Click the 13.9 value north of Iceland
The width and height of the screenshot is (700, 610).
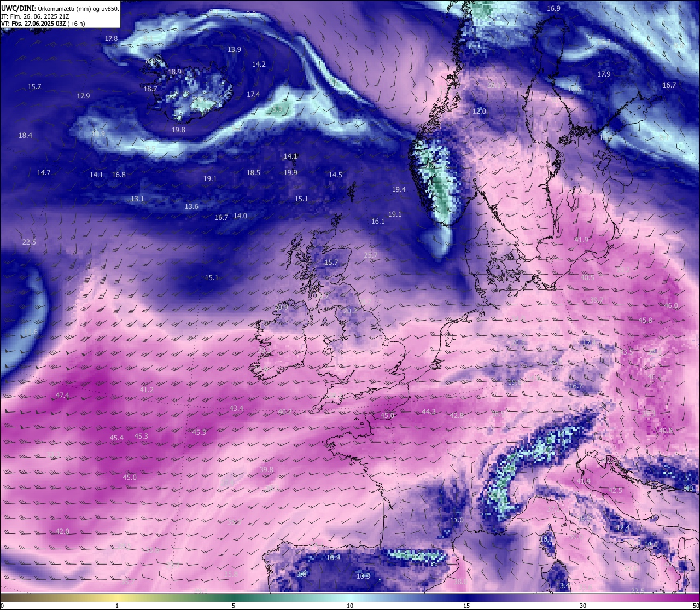pyautogui.click(x=234, y=50)
